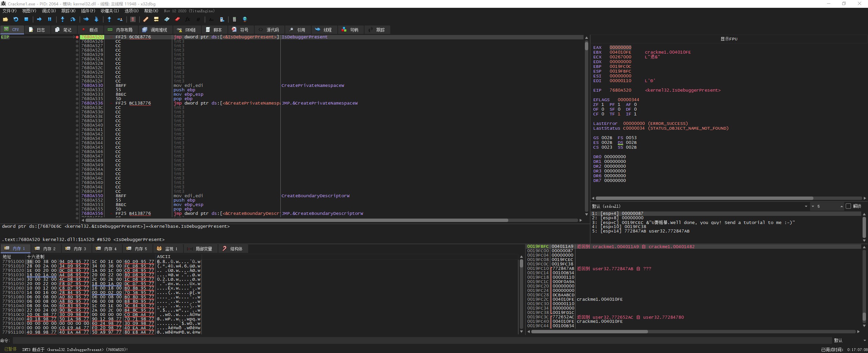
Task: Click the Step Into icon
Action: [62, 19]
